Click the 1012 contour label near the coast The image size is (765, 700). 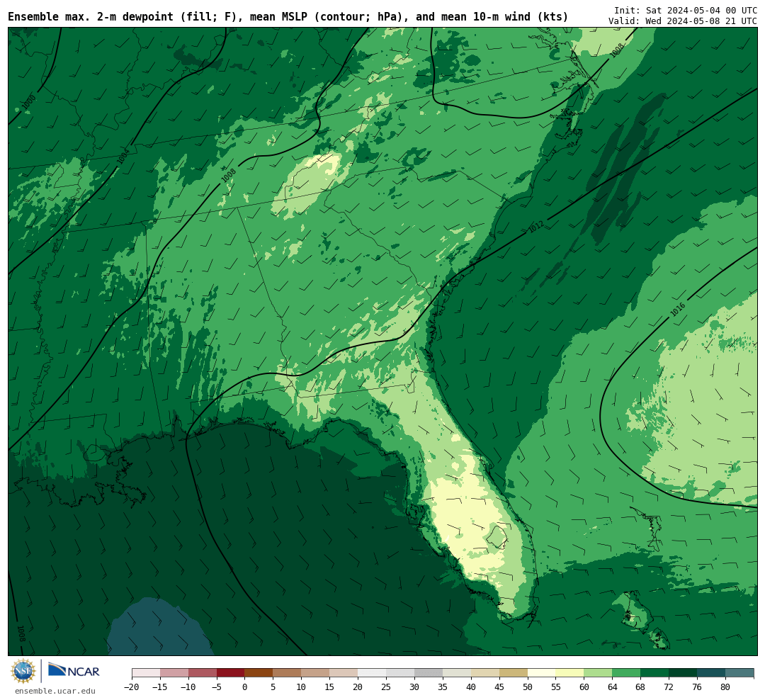point(536,227)
